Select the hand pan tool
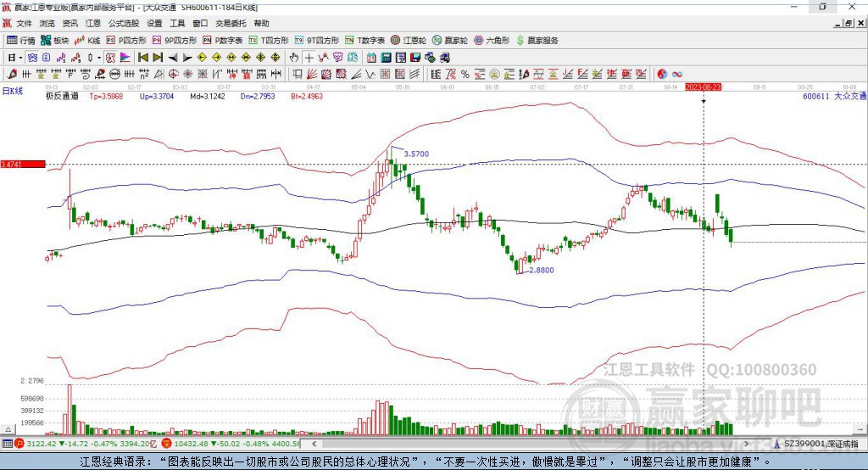The height and width of the screenshot is (470, 868). [x=294, y=58]
